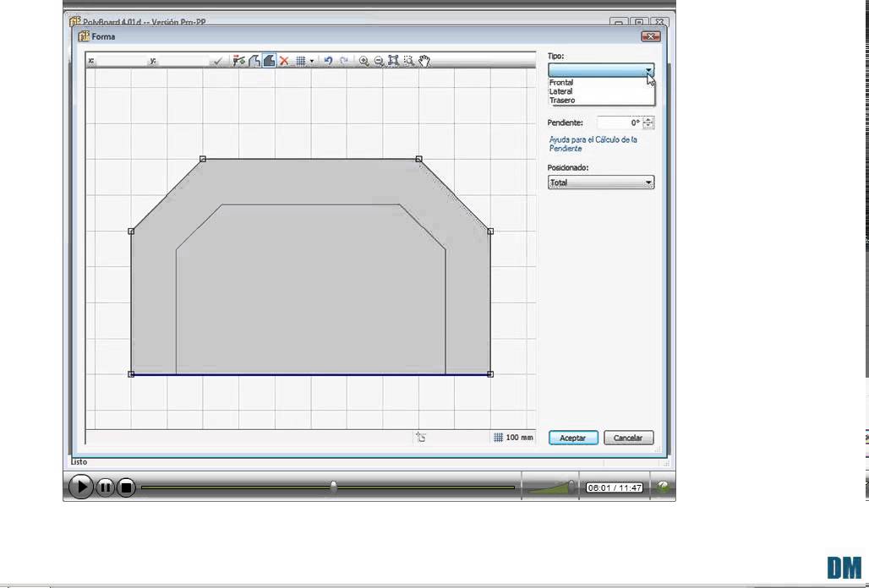The width and height of the screenshot is (869, 588).
Task: Click the redo arrow icon
Action: tap(343, 61)
